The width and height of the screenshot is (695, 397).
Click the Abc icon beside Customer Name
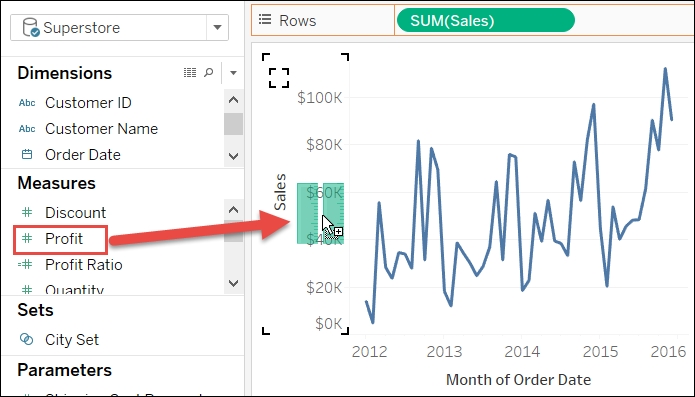pos(27,129)
